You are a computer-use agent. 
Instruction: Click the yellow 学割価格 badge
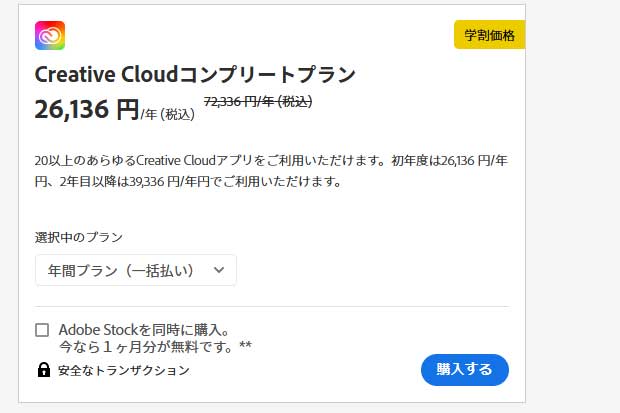pos(490,35)
